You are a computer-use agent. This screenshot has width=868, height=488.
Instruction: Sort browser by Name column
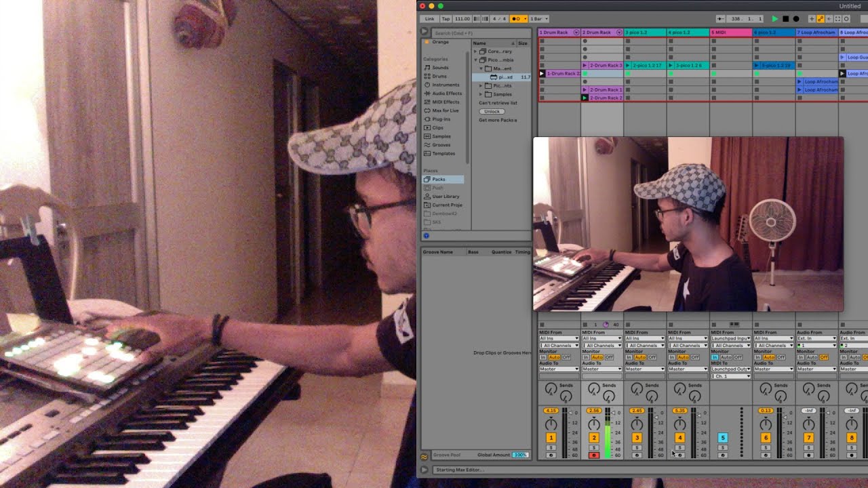pos(494,43)
